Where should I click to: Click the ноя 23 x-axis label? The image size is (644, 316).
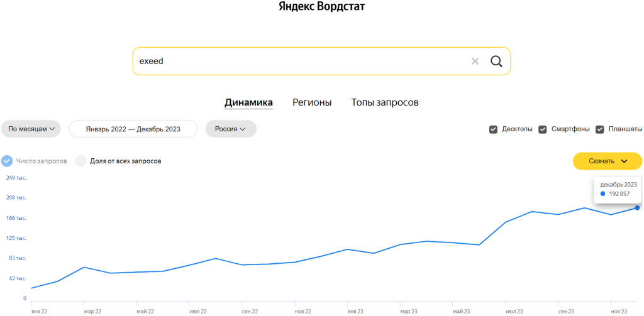619,312
